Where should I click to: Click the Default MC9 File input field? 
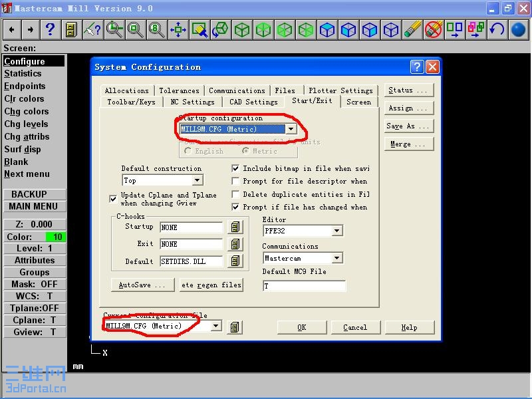tap(305, 286)
